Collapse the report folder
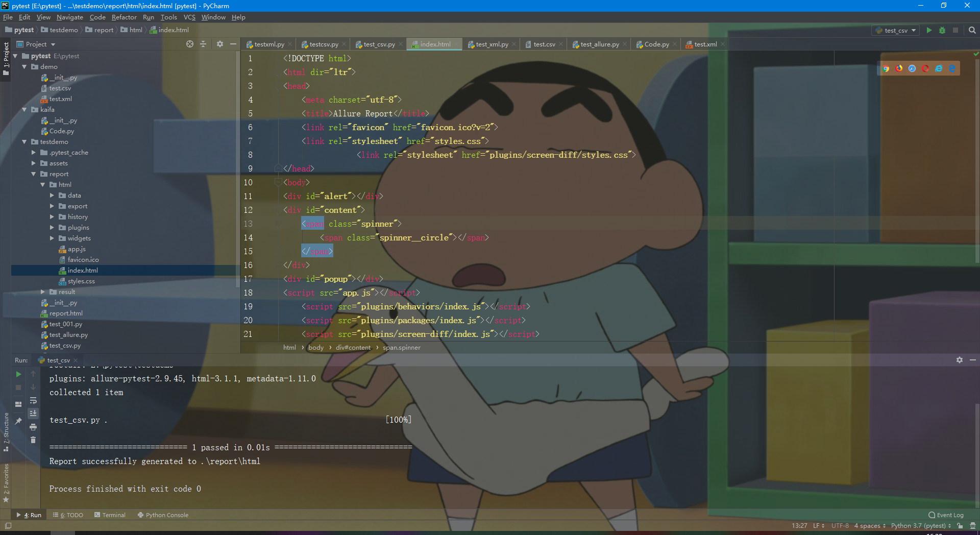The image size is (980, 535). pyautogui.click(x=34, y=174)
